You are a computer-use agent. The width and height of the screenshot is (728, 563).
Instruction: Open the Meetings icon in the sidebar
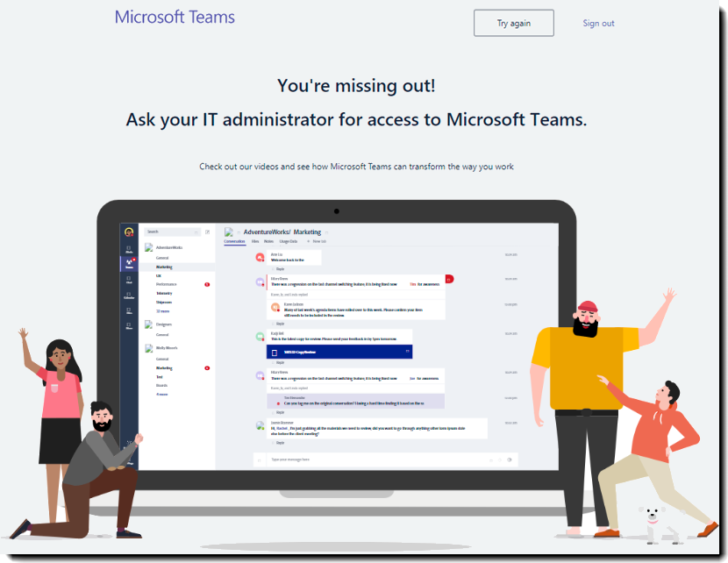[x=129, y=296]
